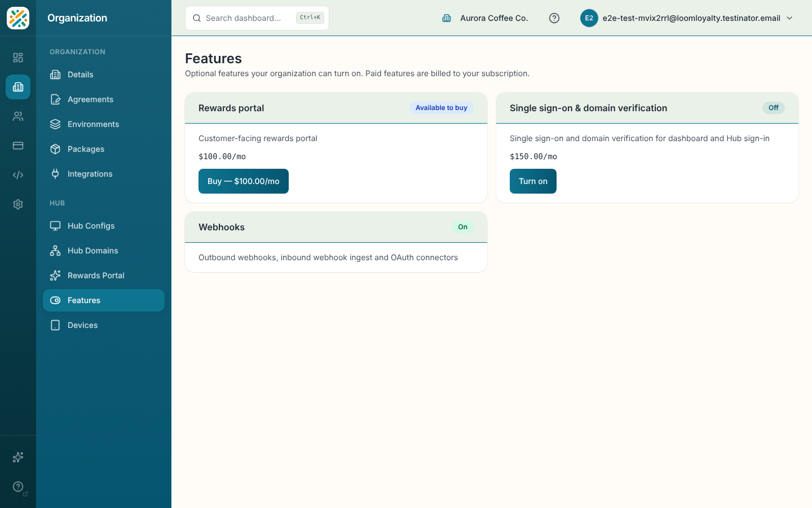The width and height of the screenshot is (812, 508).
Task: Click the app logo in top-left corner
Action: pos(18,18)
